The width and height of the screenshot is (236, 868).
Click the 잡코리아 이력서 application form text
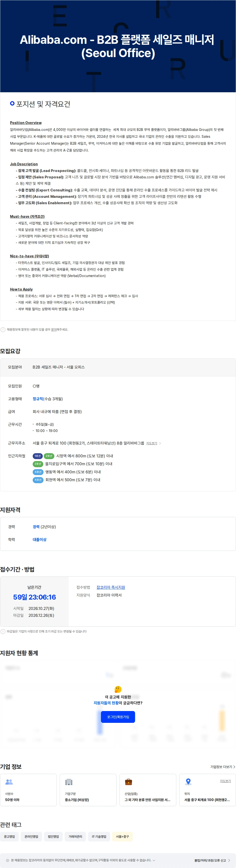point(109,595)
